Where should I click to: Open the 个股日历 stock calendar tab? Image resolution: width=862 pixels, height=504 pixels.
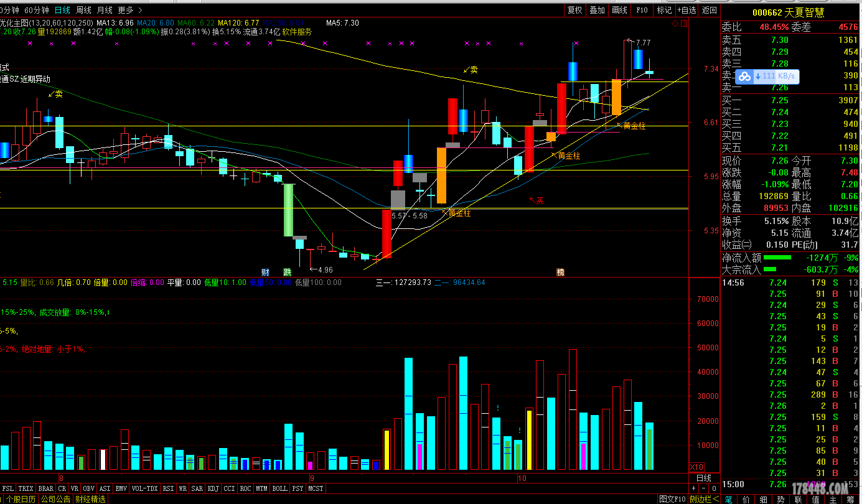pyautogui.click(x=21, y=499)
